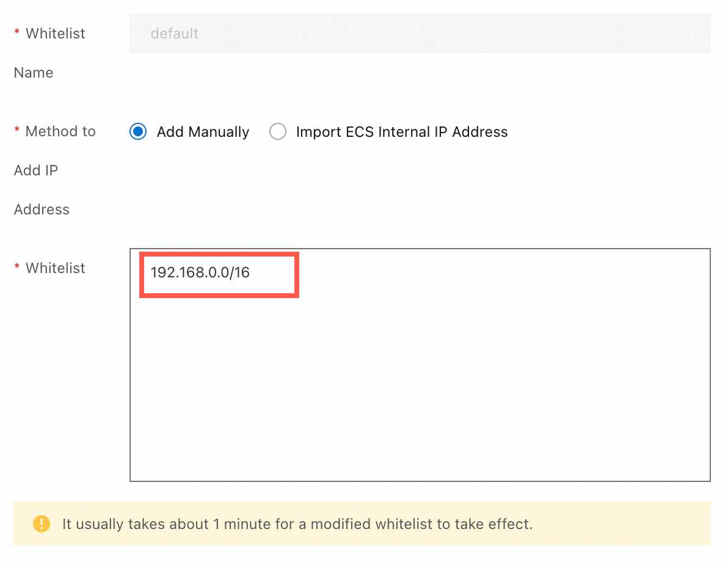This screenshot has height=562, width=728.
Task: Click the "/16" suffix of the IP entry
Action: 240,272
